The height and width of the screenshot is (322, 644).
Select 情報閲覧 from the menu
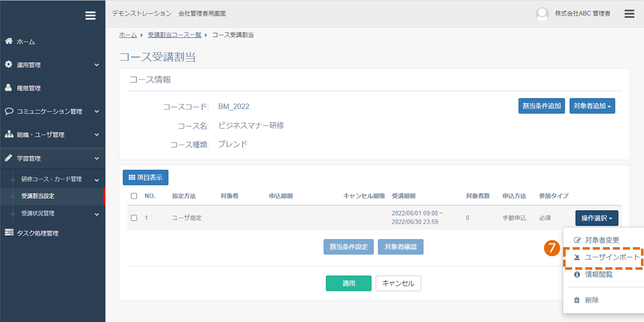(599, 275)
